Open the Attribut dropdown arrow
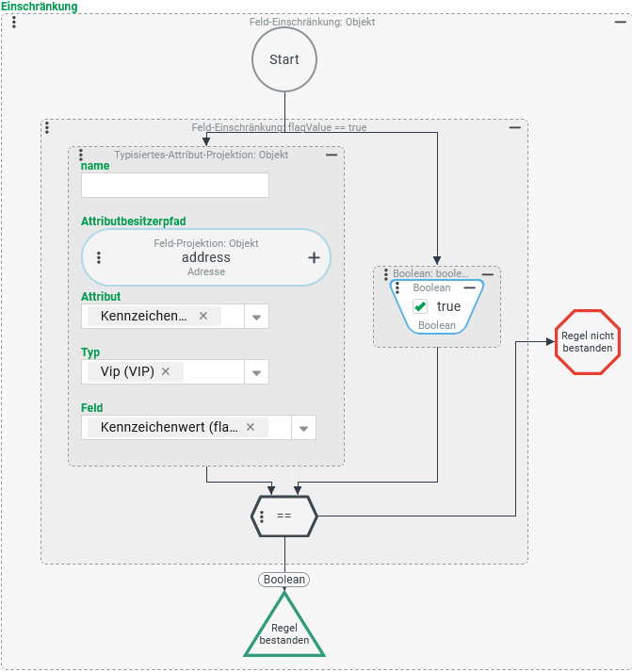 (256, 317)
